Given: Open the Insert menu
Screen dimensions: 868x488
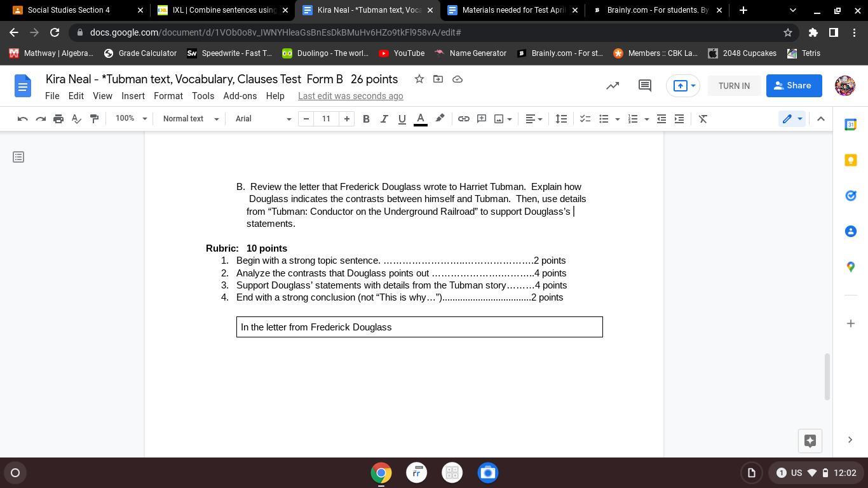Looking at the screenshot, I should pyautogui.click(x=133, y=96).
